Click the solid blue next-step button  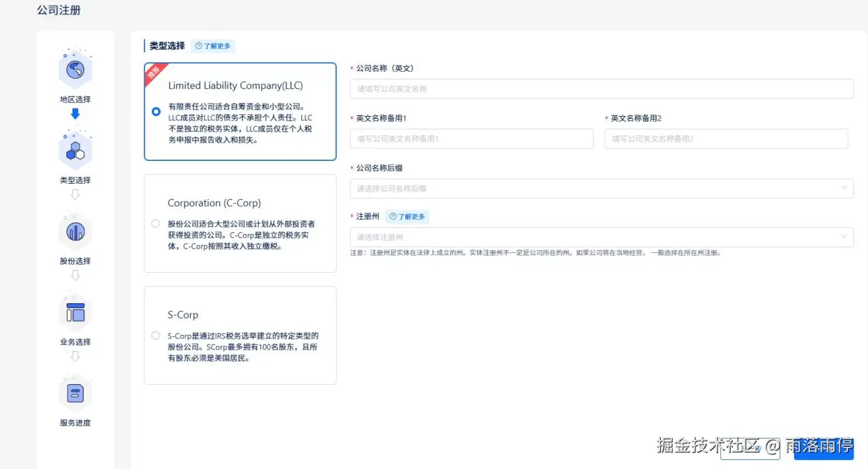click(824, 448)
